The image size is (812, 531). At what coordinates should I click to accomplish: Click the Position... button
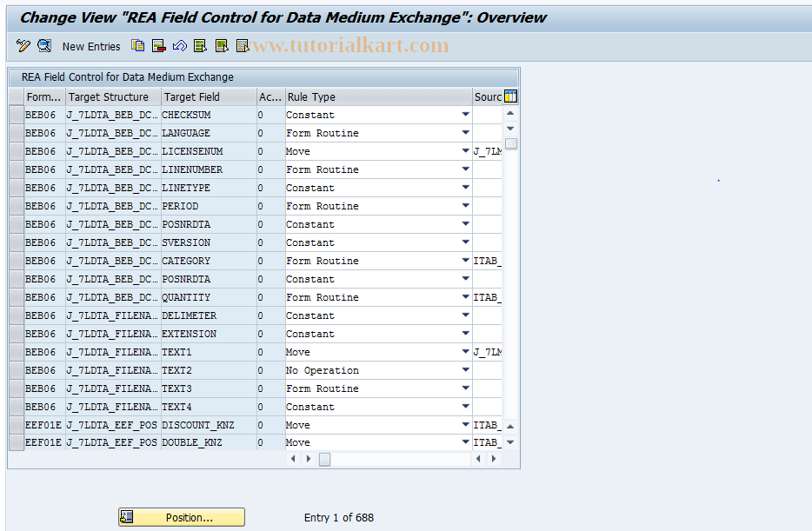(x=181, y=516)
